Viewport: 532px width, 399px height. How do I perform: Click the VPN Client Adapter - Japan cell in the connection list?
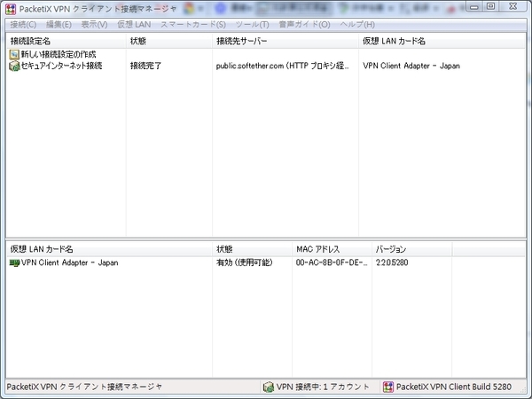(411, 66)
